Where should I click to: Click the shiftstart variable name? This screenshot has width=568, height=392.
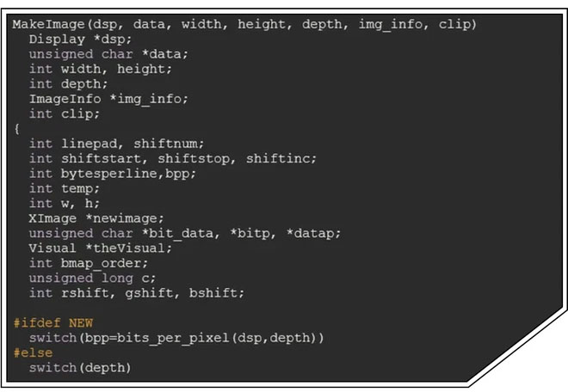click(100, 158)
